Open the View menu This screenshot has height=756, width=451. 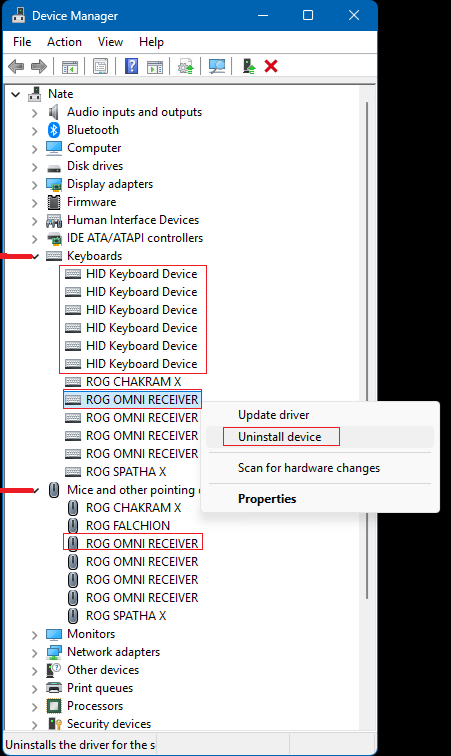110,42
